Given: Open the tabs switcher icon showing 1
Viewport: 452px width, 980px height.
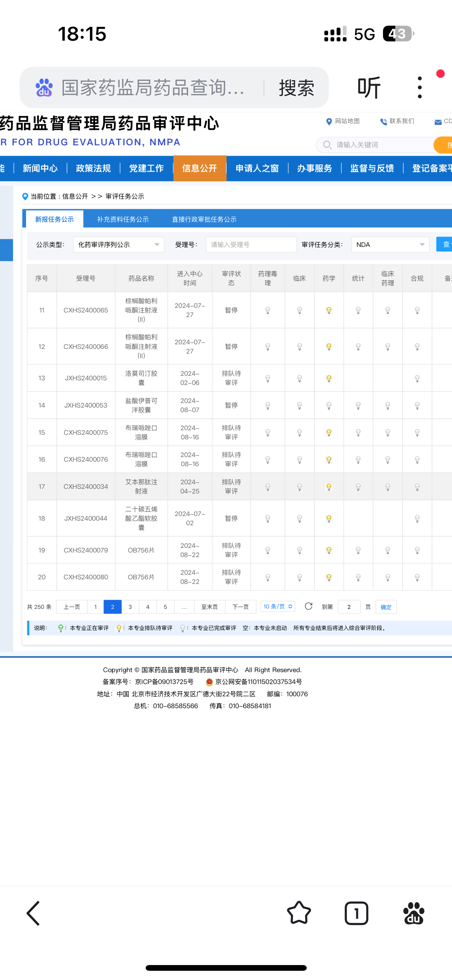Looking at the screenshot, I should click(x=357, y=913).
